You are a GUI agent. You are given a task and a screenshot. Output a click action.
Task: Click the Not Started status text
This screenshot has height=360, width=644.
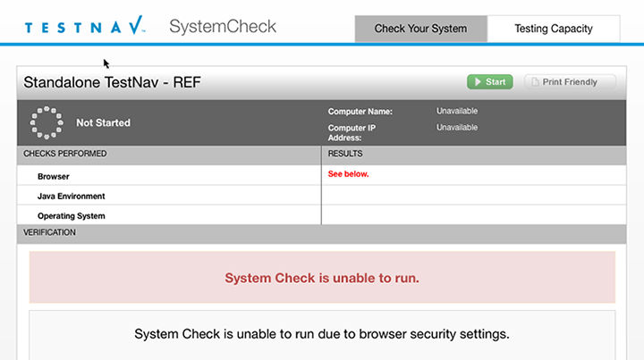[103, 123]
